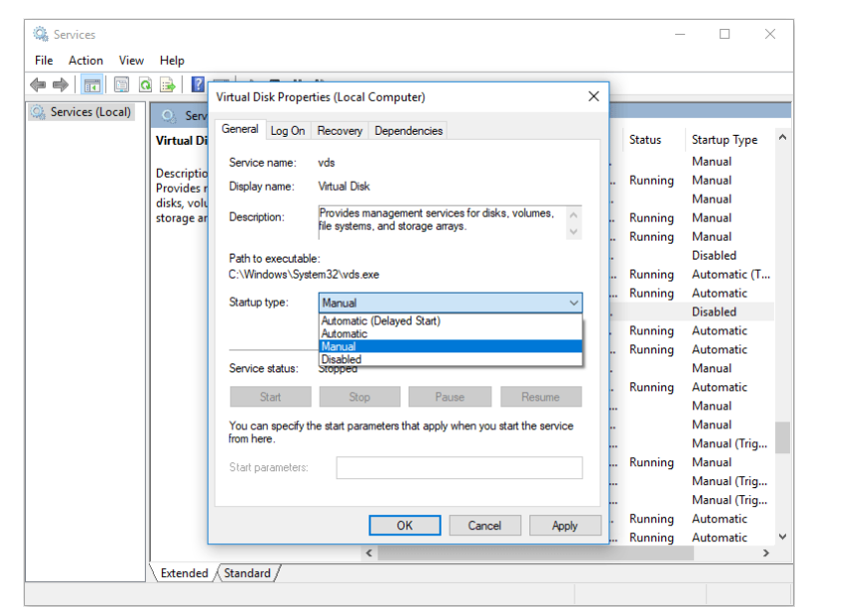Image resolution: width=851 pixels, height=616 pixels.
Task: Select Disabled in the startup type list
Action: point(342,359)
